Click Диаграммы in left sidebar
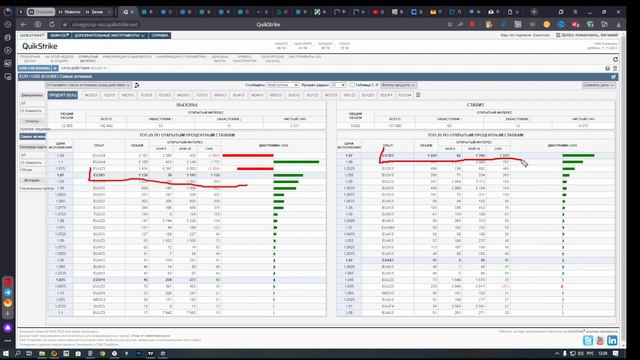This screenshot has width=640, height=360. pyautogui.click(x=31, y=95)
